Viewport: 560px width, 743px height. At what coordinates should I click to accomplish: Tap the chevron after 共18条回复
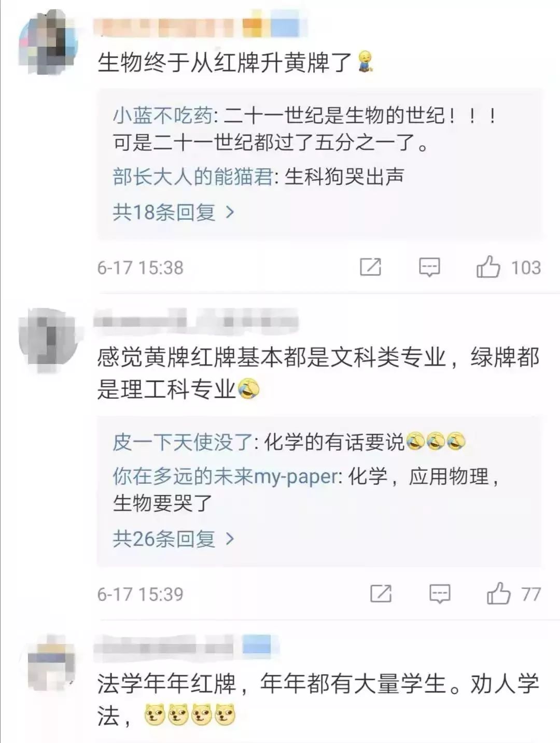click(230, 212)
